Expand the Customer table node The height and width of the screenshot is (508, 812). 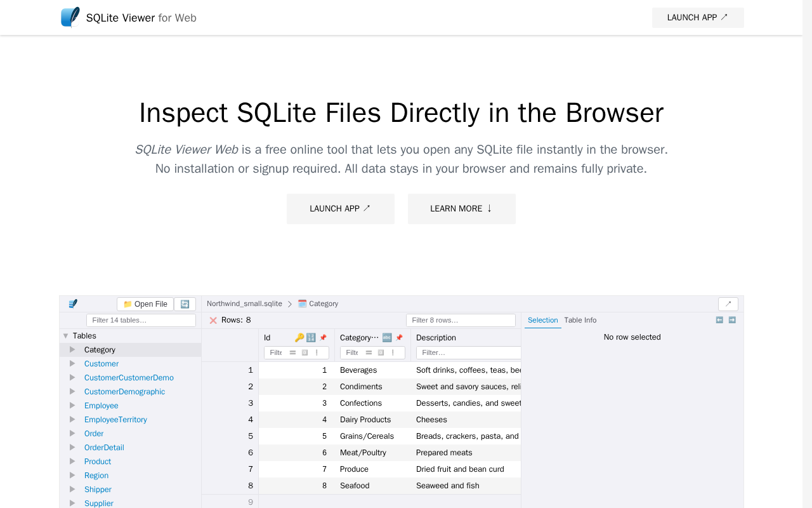point(72,364)
